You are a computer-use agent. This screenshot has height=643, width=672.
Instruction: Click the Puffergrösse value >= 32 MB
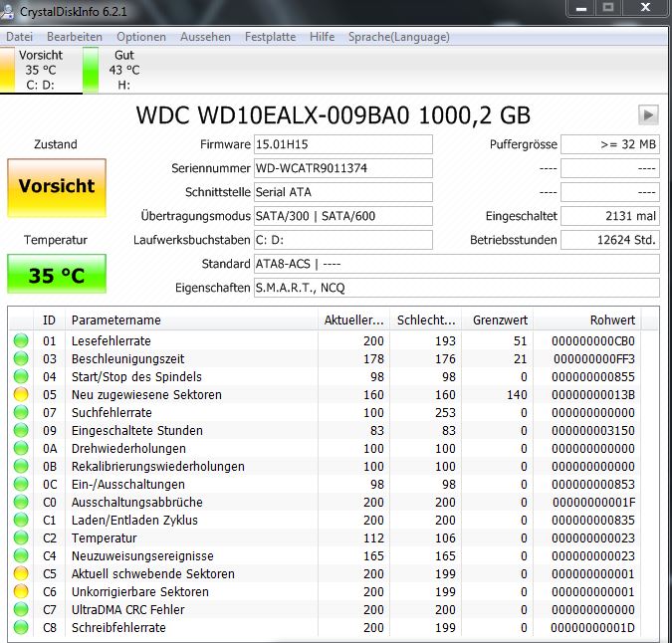(610, 144)
